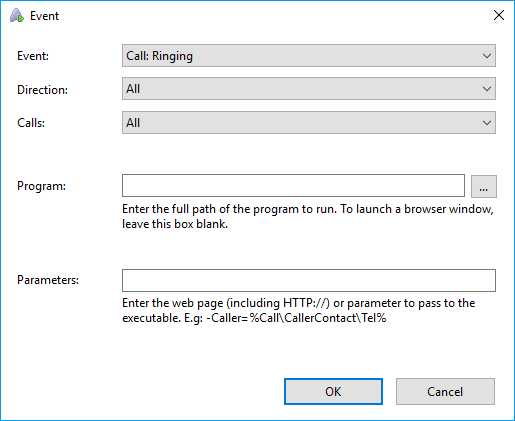Click the app icon in the title bar
The height and width of the screenshot is (421, 515).
[x=17, y=16]
